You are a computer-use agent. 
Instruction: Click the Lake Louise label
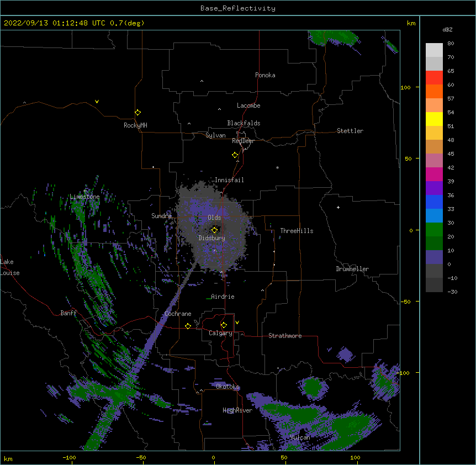tap(10, 267)
